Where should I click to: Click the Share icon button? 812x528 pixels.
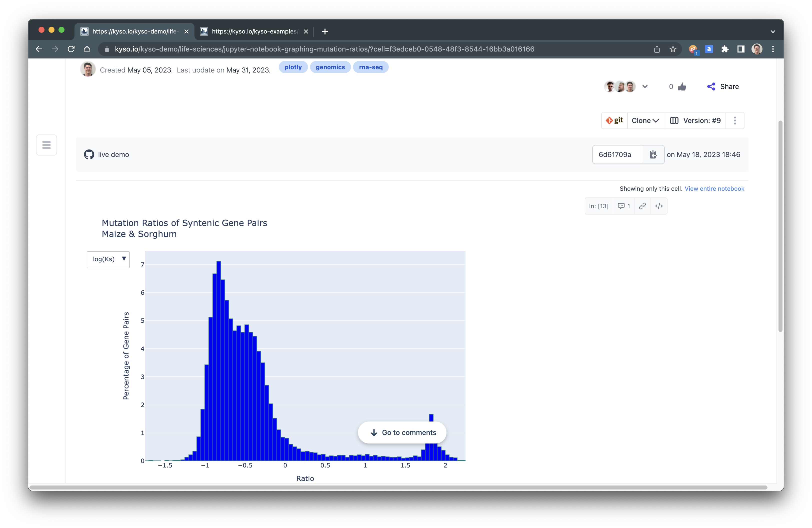[x=711, y=87]
